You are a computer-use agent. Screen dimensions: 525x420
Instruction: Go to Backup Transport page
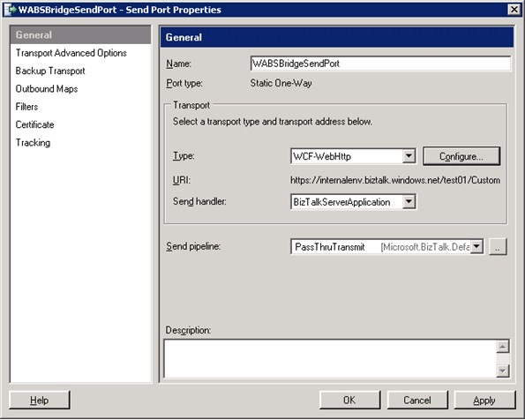[x=50, y=71]
